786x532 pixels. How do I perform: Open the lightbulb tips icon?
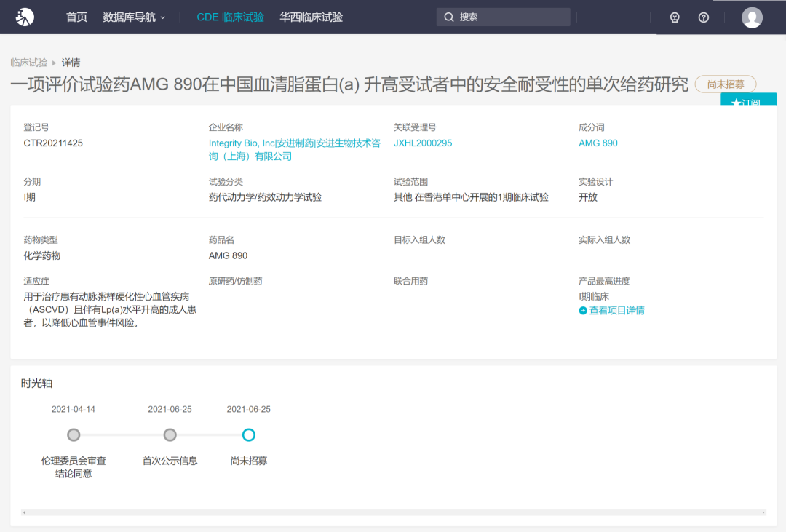click(x=675, y=17)
